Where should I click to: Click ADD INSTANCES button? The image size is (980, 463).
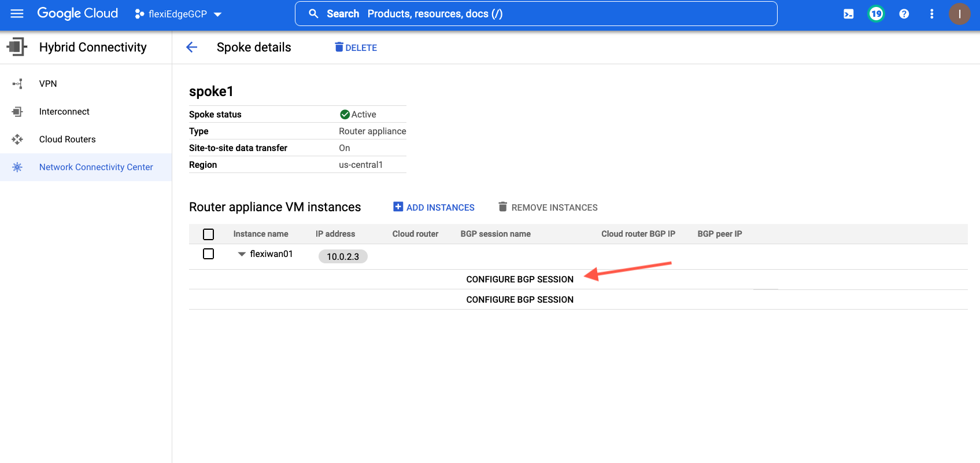click(434, 207)
